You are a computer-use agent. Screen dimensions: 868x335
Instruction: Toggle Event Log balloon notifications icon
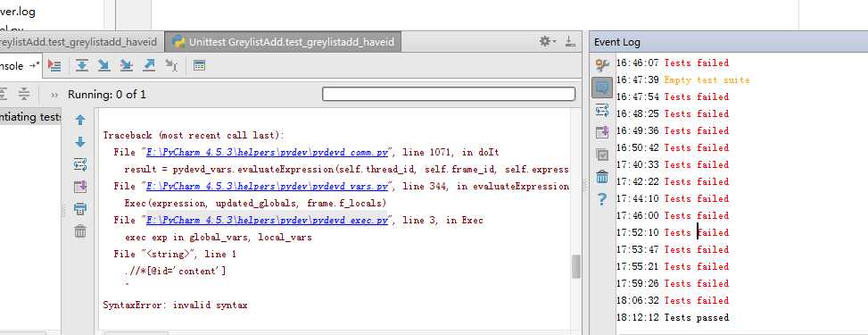pyautogui.click(x=602, y=88)
